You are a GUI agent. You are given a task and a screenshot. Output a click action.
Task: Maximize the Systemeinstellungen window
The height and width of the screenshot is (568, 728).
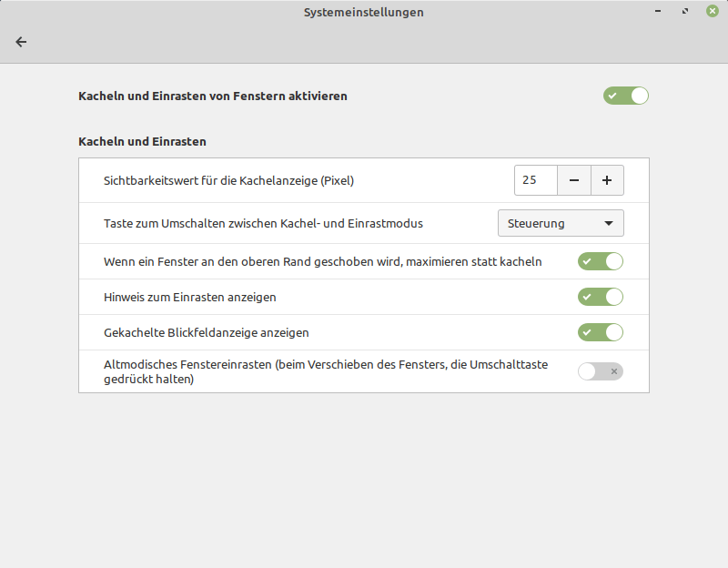coord(685,11)
